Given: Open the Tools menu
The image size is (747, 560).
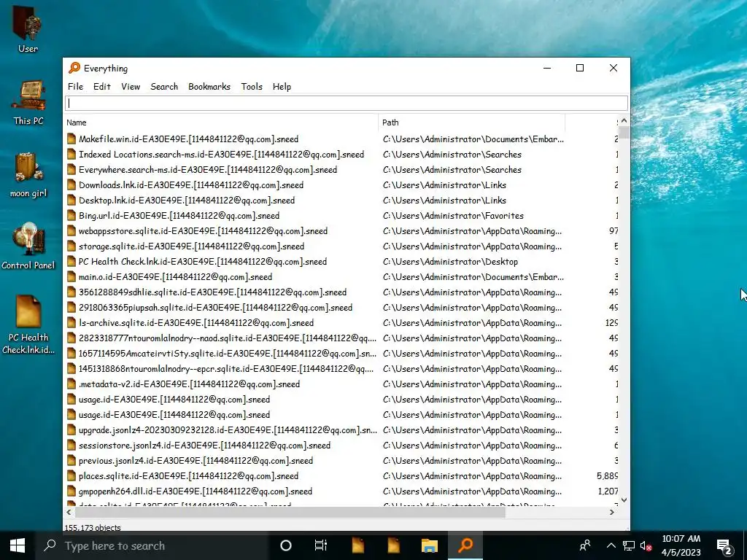Looking at the screenshot, I should (x=252, y=87).
